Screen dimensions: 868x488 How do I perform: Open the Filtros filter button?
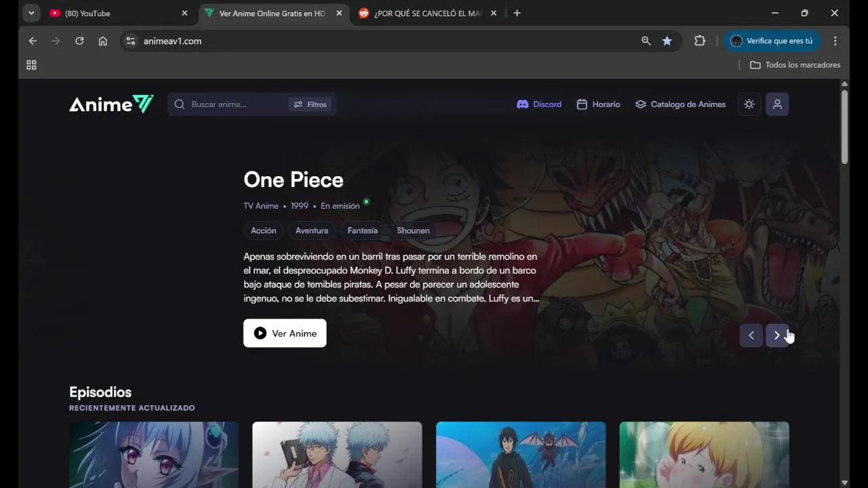tap(311, 104)
